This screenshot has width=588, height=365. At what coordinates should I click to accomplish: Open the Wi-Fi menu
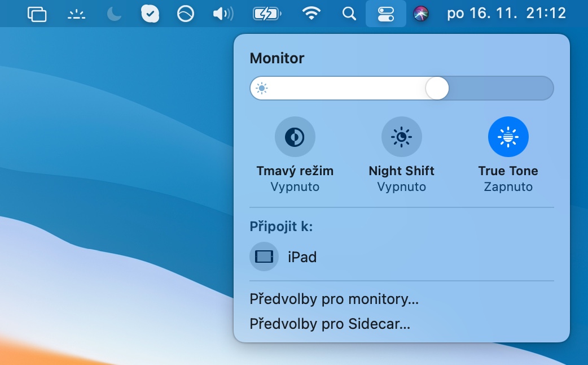point(311,14)
